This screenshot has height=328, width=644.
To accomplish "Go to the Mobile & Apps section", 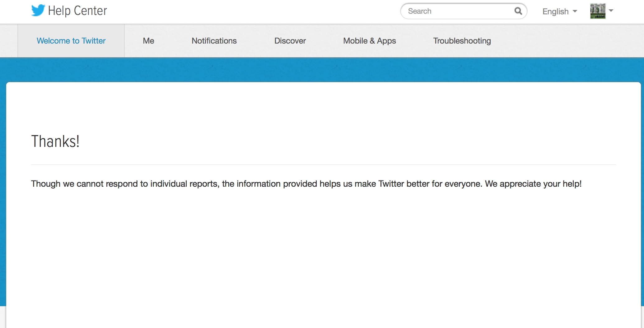I will click(369, 40).
